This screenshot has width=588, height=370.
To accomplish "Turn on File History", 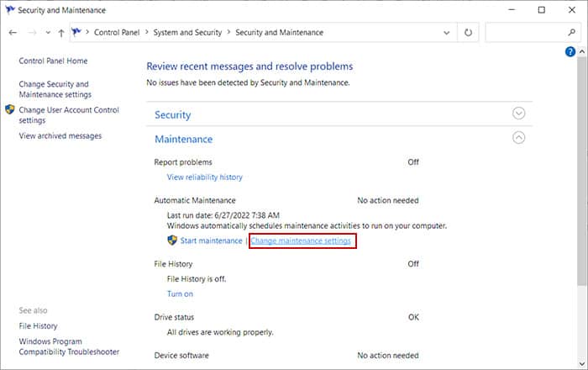I will point(180,293).
